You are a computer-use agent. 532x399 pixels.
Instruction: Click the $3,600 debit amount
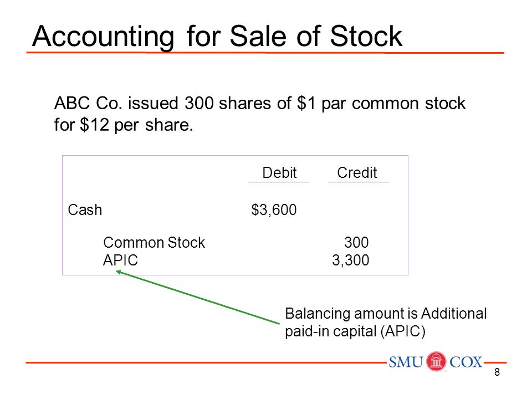pos(274,209)
